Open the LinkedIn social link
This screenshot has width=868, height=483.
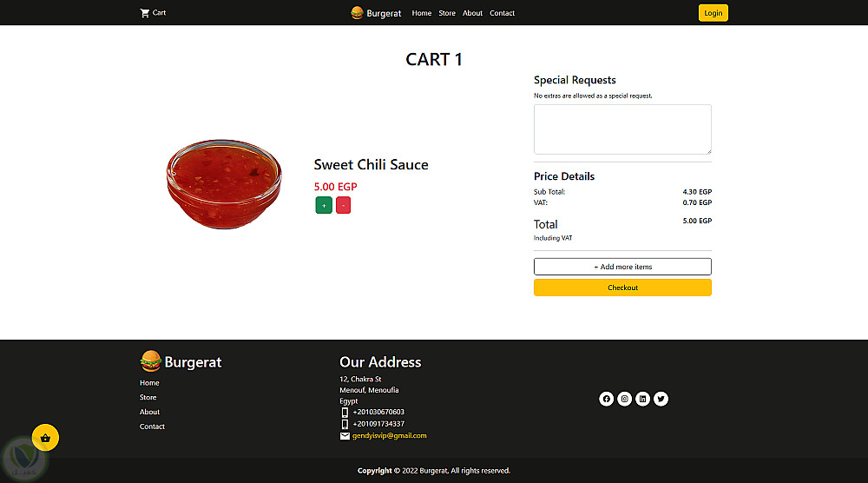click(642, 399)
